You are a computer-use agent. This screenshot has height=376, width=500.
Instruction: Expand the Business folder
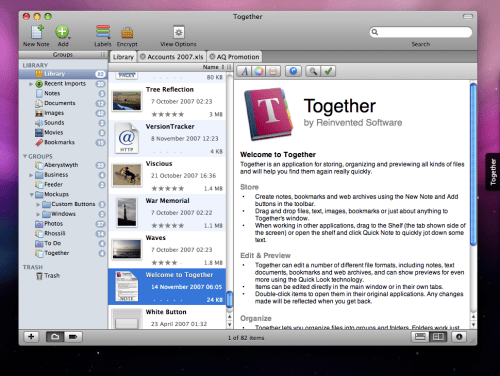[x=31, y=175]
